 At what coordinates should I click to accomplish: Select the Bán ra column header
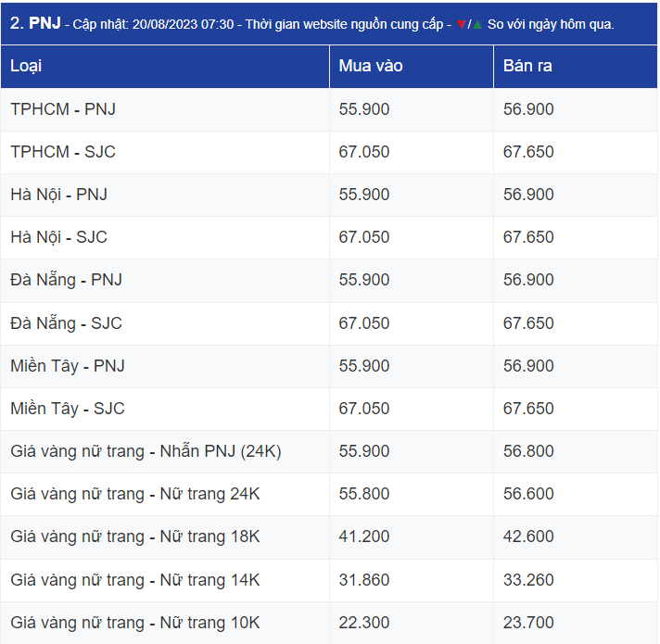[x=527, y=66]
